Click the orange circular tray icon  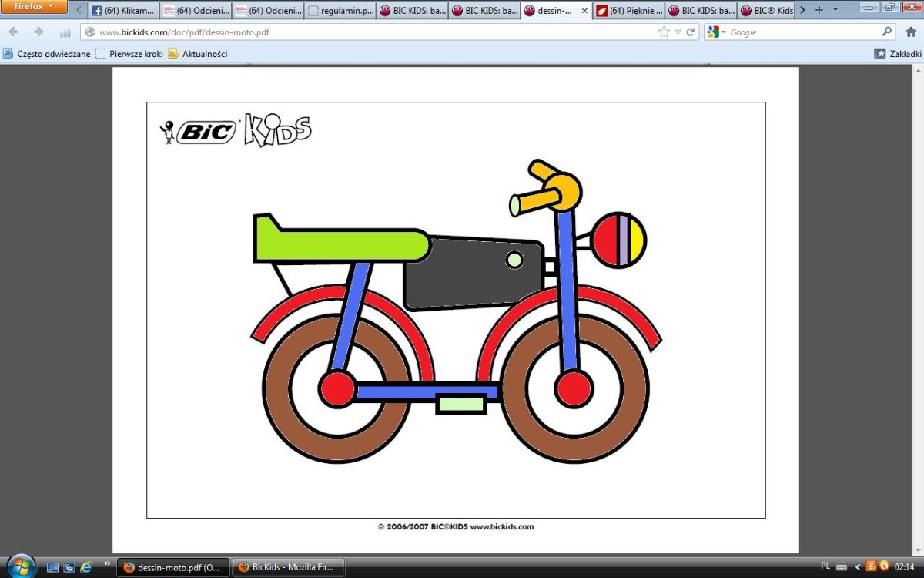point(884,566)
